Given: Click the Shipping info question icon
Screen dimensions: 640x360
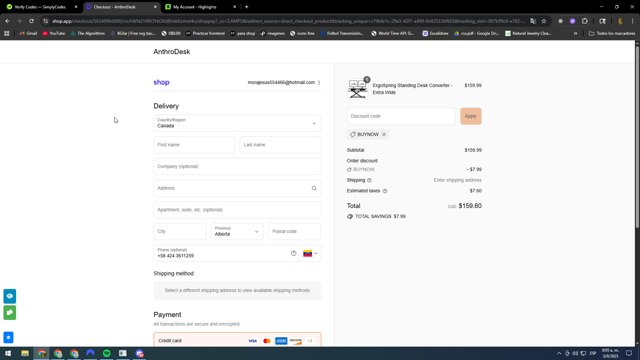Looking at the screenshot, I should tap(369, 180).
